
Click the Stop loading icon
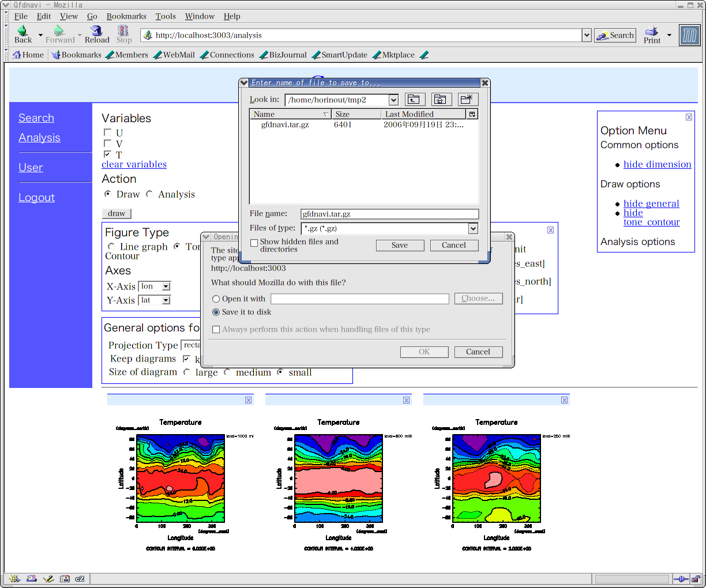pyautogui.click(x=124, y=35)
